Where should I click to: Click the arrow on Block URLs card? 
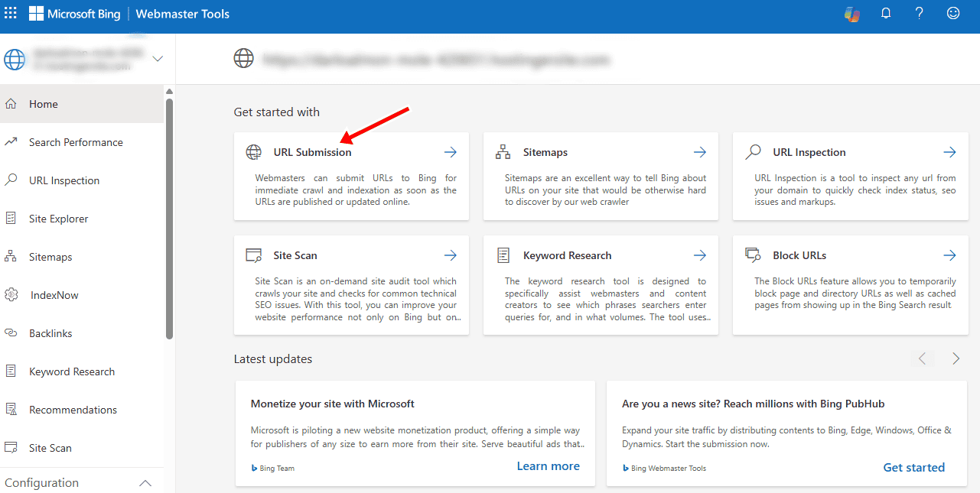[x=949, y=255]
